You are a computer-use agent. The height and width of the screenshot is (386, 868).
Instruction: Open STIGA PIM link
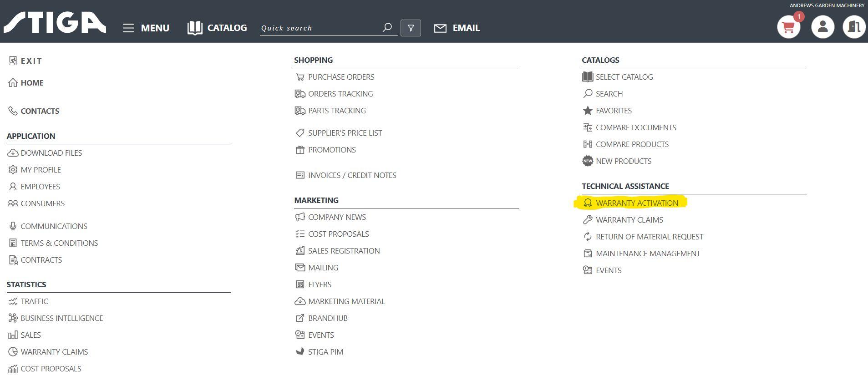pyautogui.click(x=325, y=352)
